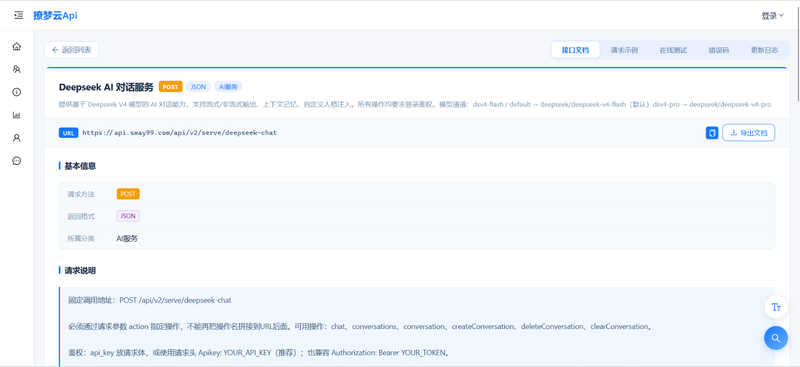Click the JSON tag beside the title

click(x=198, y=87)
